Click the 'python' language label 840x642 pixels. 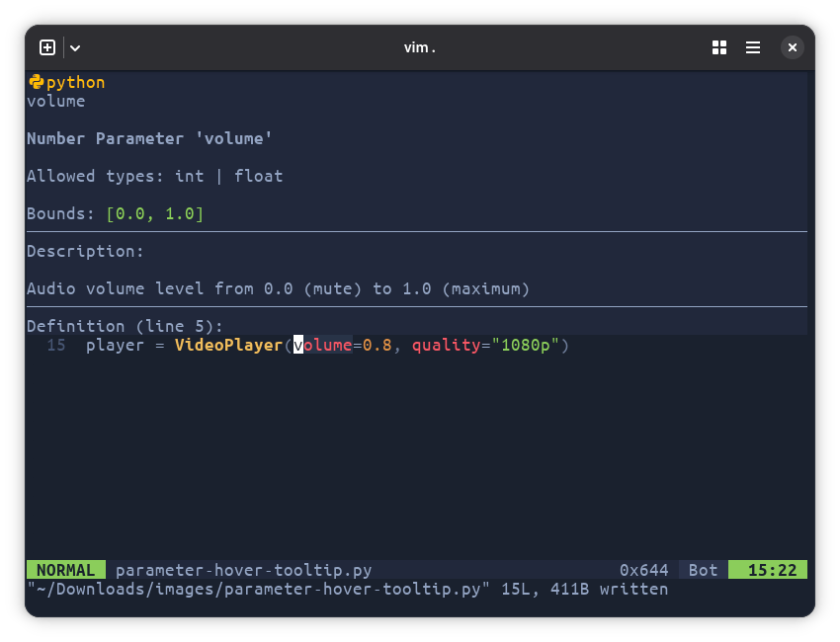75,82
